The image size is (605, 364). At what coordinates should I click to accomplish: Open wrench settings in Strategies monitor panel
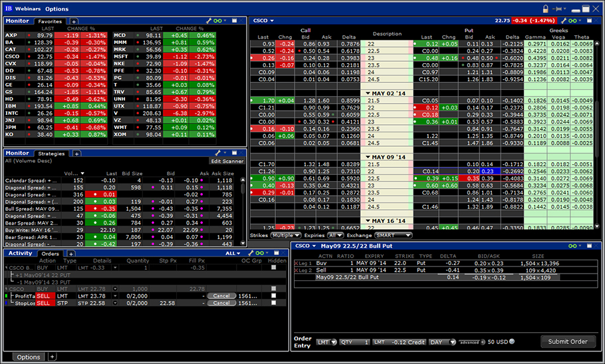218,153
